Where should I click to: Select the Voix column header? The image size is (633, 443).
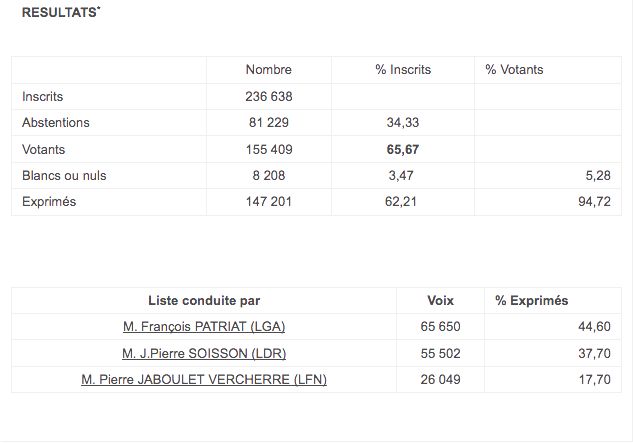[440, 300]
